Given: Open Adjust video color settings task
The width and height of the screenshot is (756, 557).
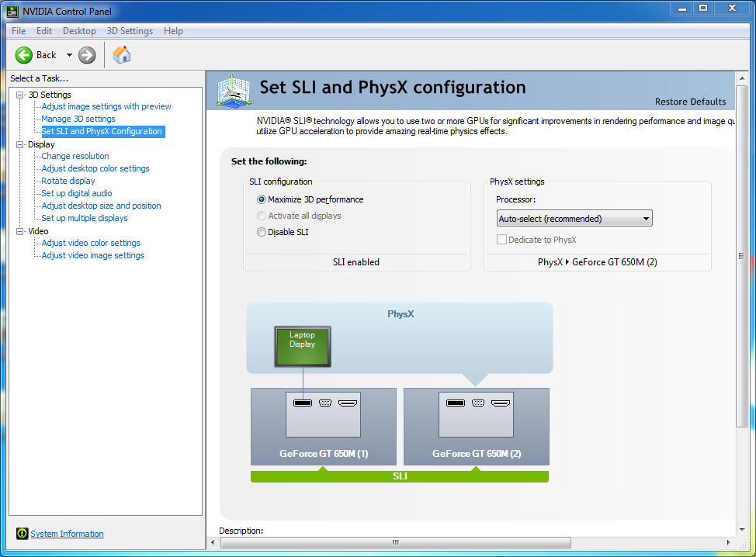Looking at the screenshot, I should tap(91, 243).
